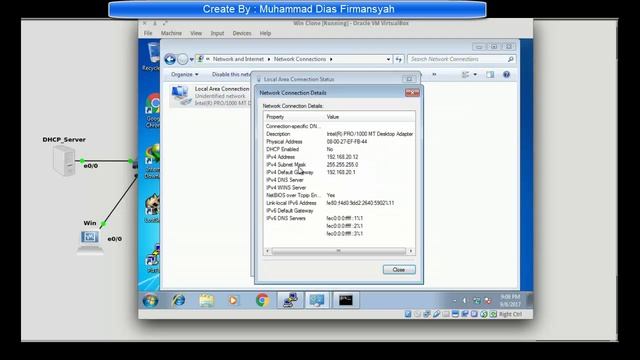Switch to the Command Prompt taskbar window
The width and height of the screenshot is (640, 360).
click(x=346, y=300)
